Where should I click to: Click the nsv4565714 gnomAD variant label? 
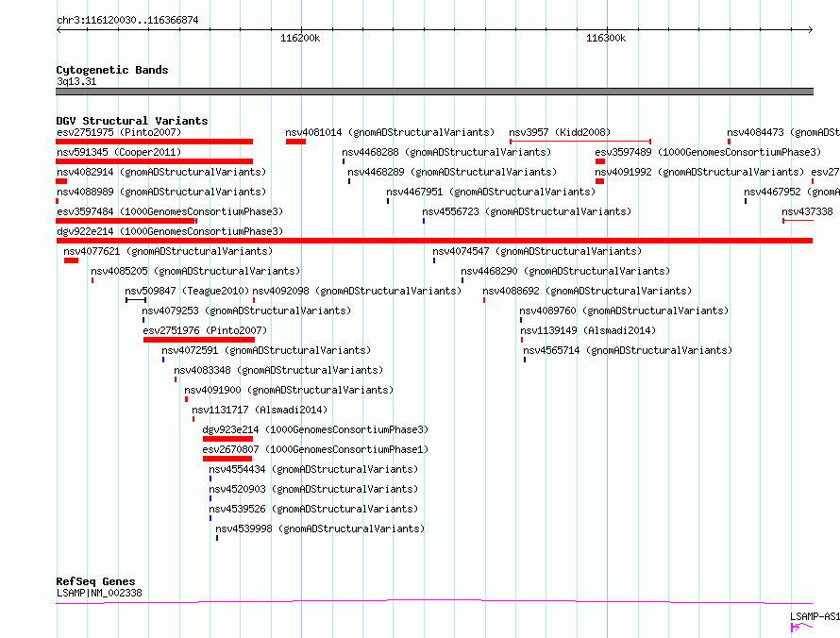pyautogui.click(x=628, y=350)
